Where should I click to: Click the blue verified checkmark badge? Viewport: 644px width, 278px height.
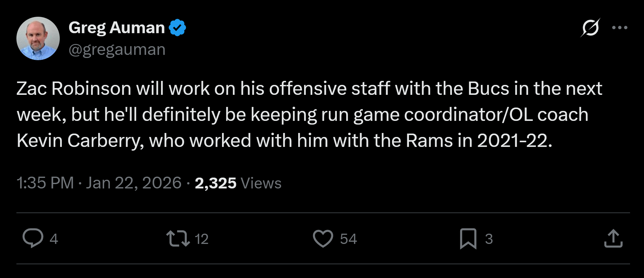coord(177,28)
